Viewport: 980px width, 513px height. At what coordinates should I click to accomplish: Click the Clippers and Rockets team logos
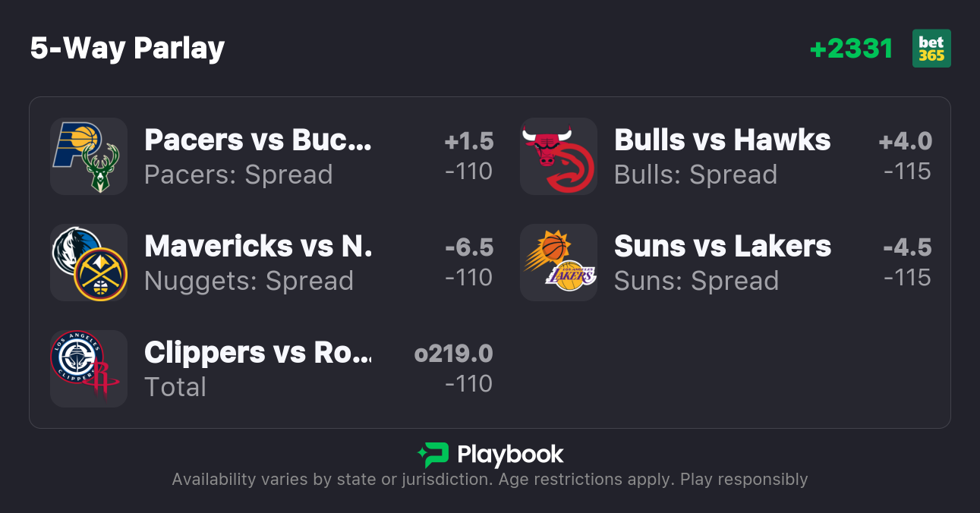click(x=89, y=369)
